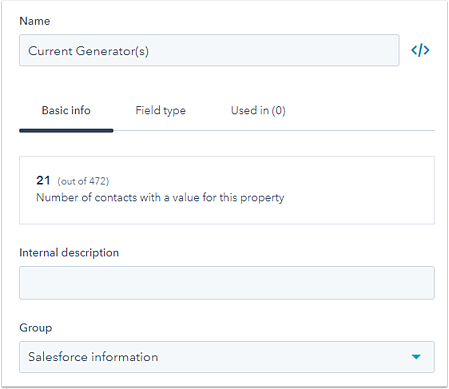This screenshot has height=389, width=449.
Task: Click the Number of contacts description text
Action: pos(160,198)
